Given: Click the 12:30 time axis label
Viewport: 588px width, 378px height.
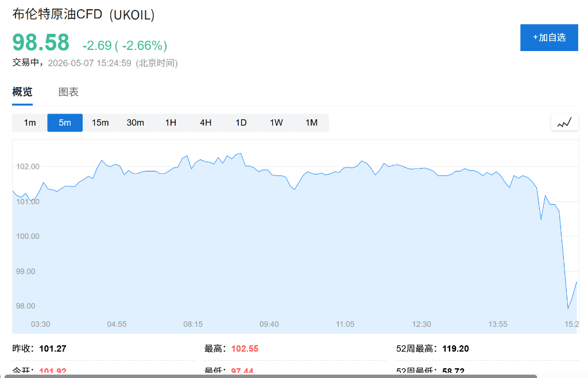Looking at the screenshot, I should 421,324.
